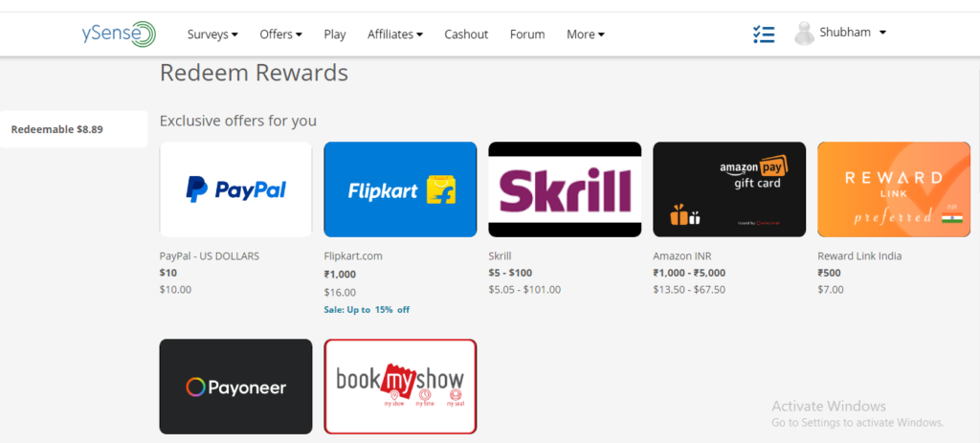
Task: Click the Sale Up to 15% off link
Action: coord(367,309)
